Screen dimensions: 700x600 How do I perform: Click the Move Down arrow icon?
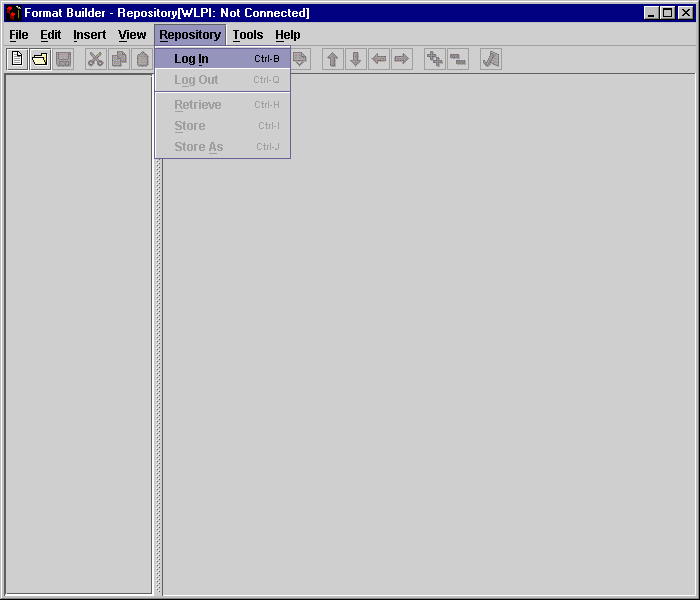tap(356, 59)
